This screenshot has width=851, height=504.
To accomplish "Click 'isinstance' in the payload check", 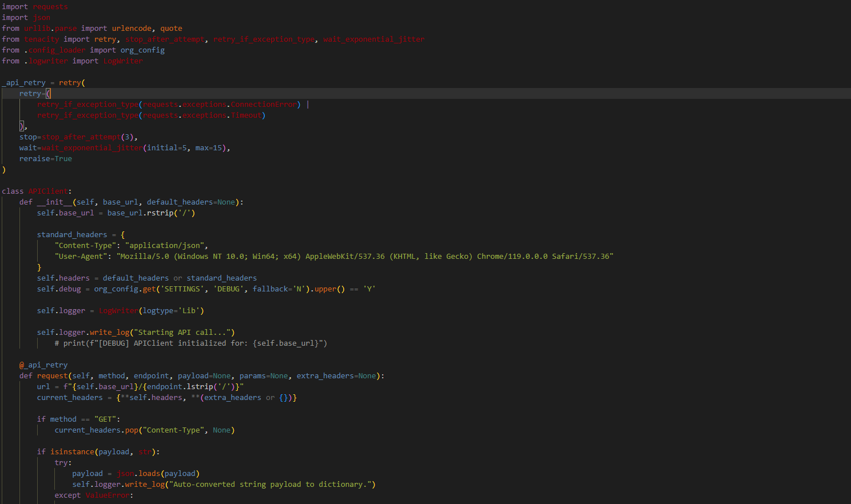I will (x=72, y=452).
